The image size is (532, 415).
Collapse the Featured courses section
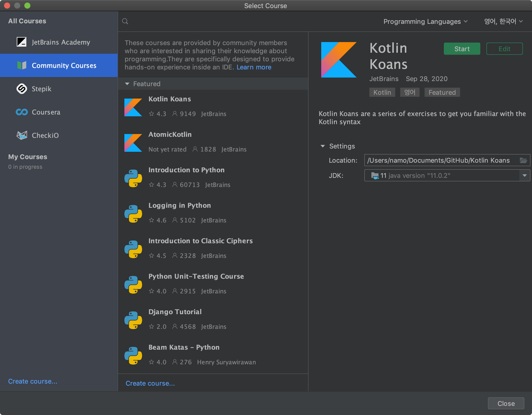tap(127, 84)
